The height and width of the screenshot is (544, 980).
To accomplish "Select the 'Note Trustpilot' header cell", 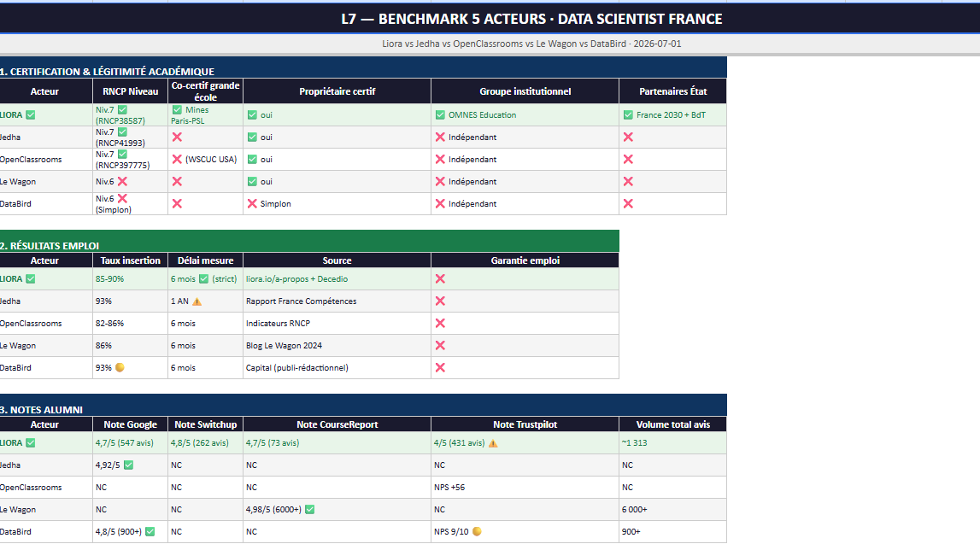I will 525,424.
